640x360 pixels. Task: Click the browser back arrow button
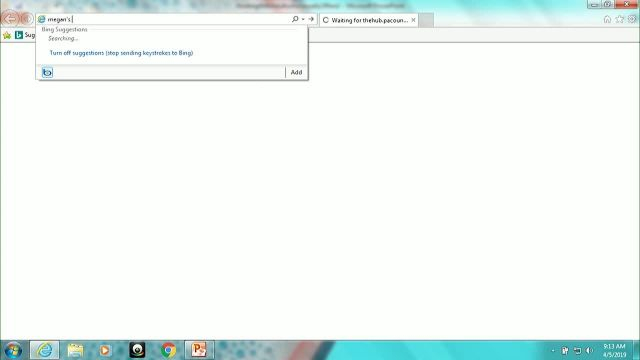(11, 19)
